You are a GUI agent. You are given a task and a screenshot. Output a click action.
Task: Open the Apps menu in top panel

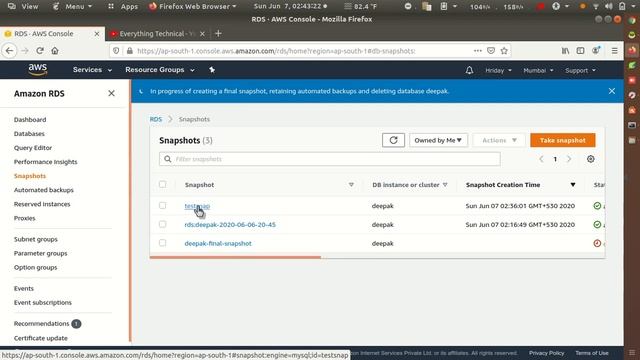(124, 7)
